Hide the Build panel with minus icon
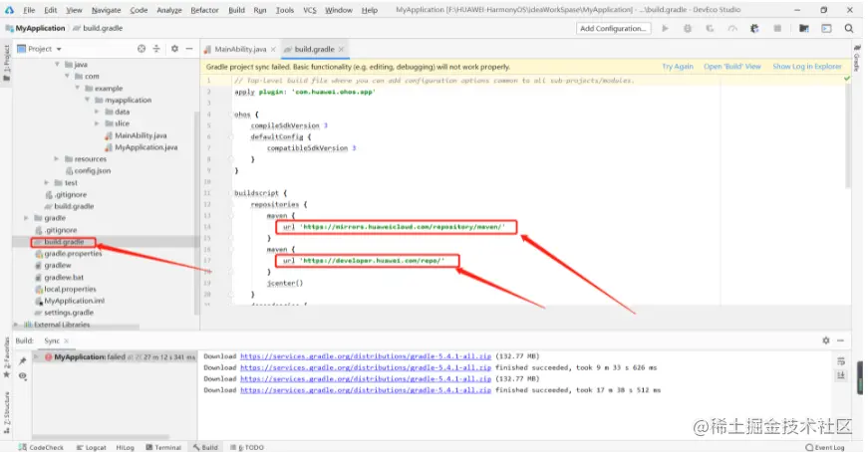868x452 pixels. pos(840,340)
